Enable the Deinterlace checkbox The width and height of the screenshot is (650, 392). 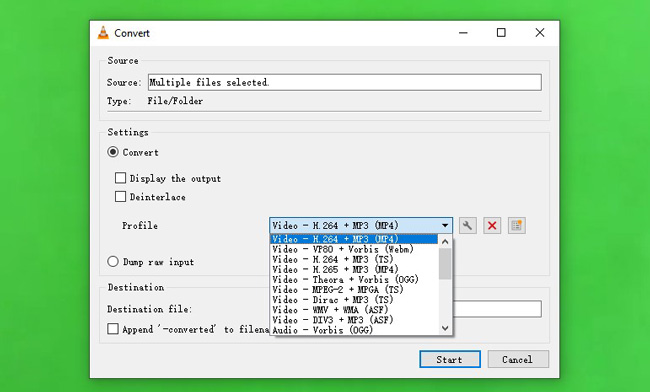pos(120,196)
